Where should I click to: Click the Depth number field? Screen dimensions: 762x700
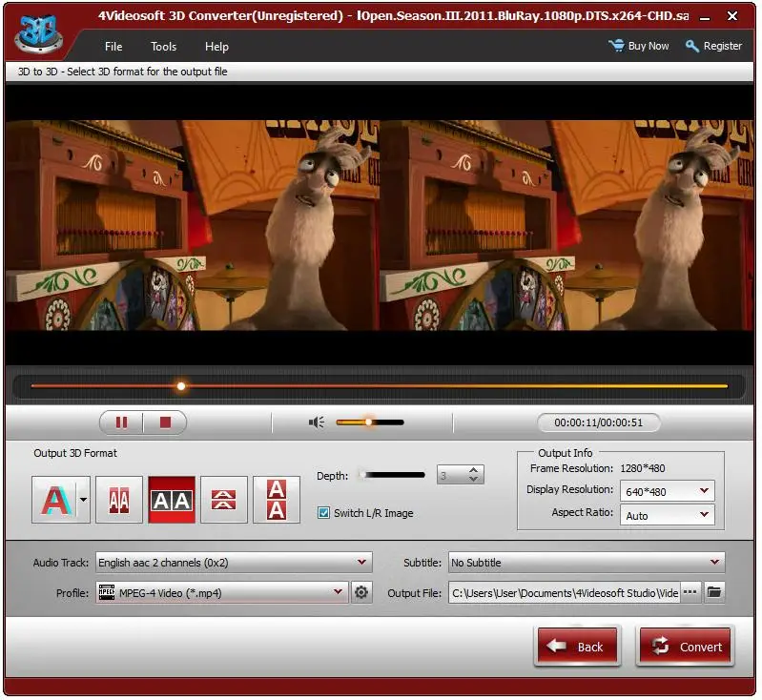point(452,475)
